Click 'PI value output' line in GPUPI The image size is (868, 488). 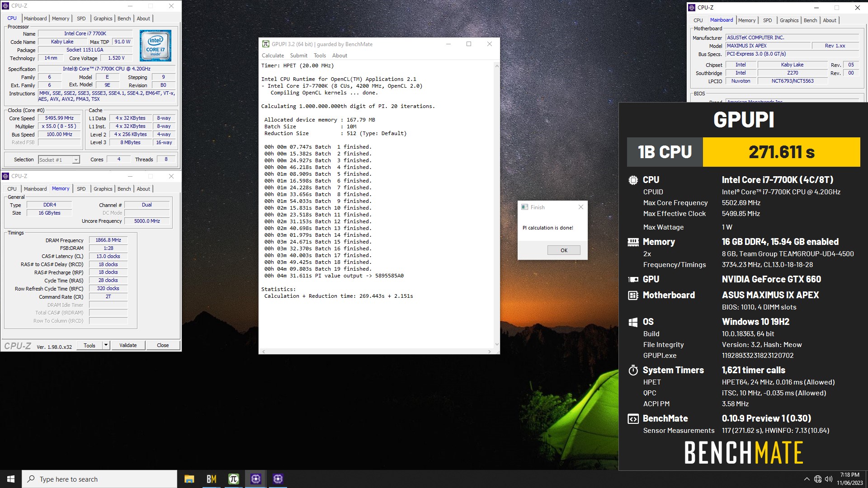(x=334, y=276)
